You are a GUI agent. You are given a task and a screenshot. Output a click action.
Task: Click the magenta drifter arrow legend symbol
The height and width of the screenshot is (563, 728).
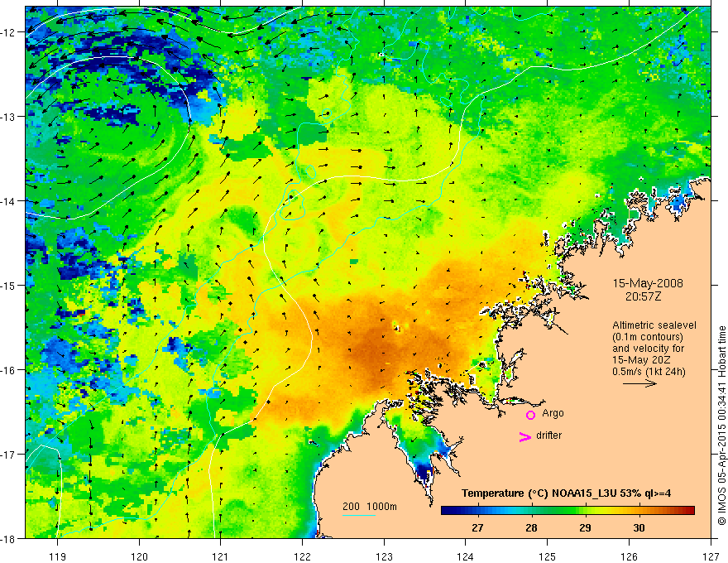coord(525,436)
